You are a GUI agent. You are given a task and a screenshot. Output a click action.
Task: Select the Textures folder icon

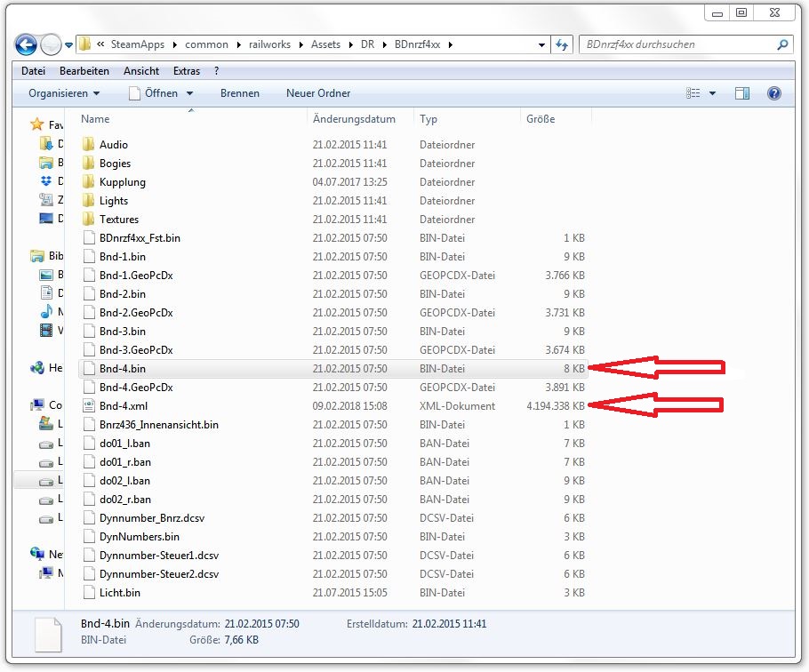pyautogui.click(x=89, y=219)
